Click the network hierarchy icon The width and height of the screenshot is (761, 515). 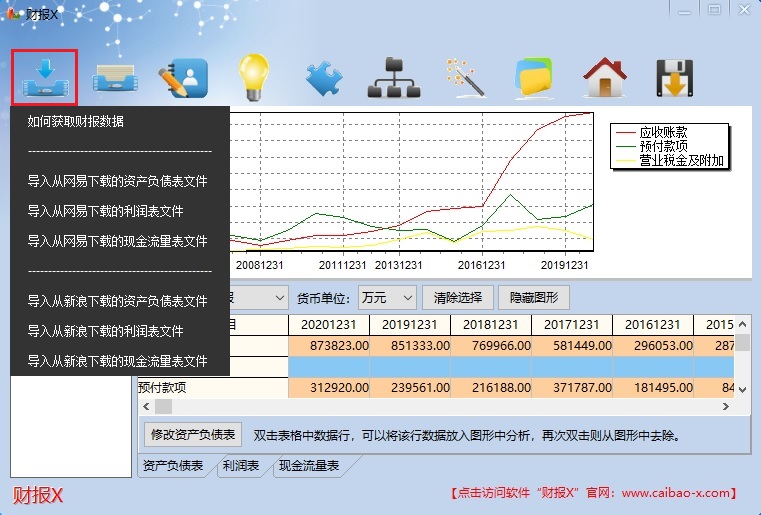point(391,78)
